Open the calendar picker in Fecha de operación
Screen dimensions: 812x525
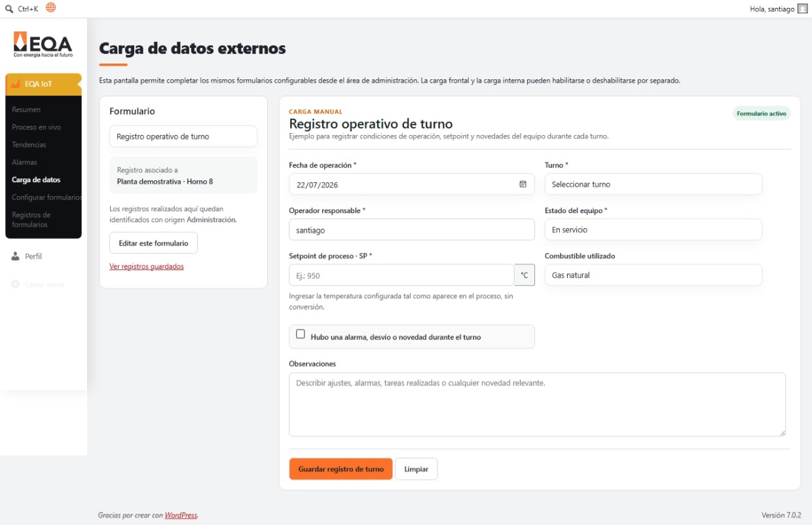coord(523,184)
